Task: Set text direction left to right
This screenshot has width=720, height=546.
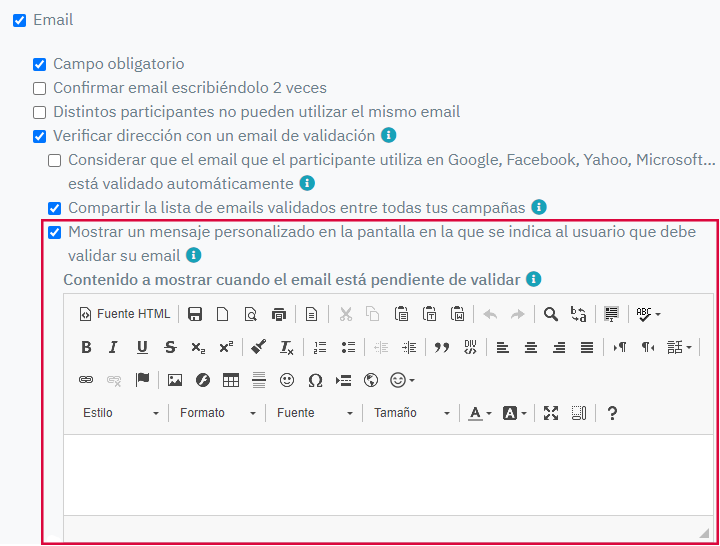Action: pos(620,347)
